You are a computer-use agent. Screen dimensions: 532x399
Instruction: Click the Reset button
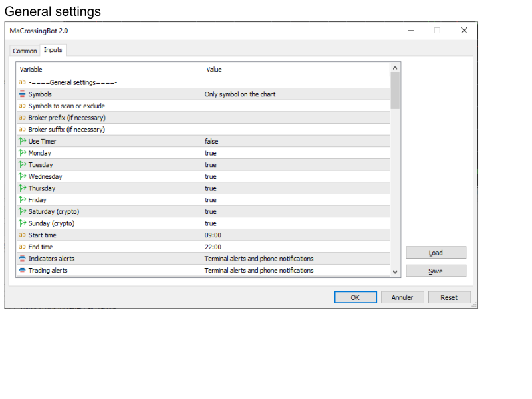click(x=450, y=297)
